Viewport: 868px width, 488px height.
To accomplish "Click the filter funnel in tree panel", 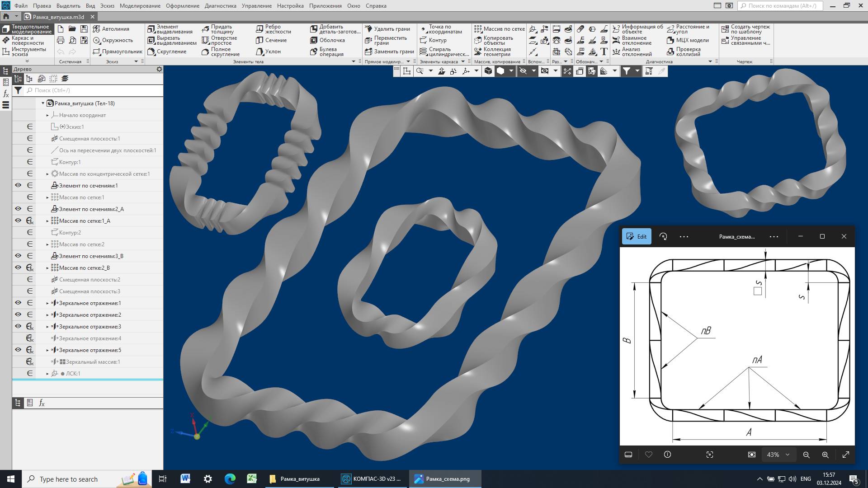I will [x=18, y=90].
